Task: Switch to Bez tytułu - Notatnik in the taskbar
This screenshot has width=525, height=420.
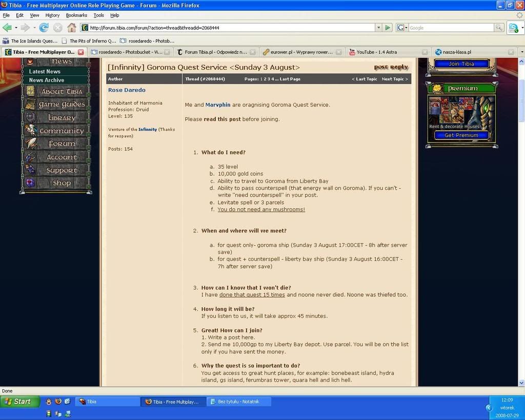Action: click(x=239, y=402)
